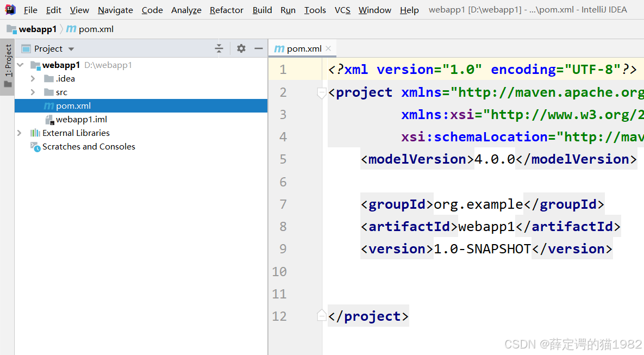Screen dimensions: 644x355
Task: Expand the src folder
Action: coord(33,92)
